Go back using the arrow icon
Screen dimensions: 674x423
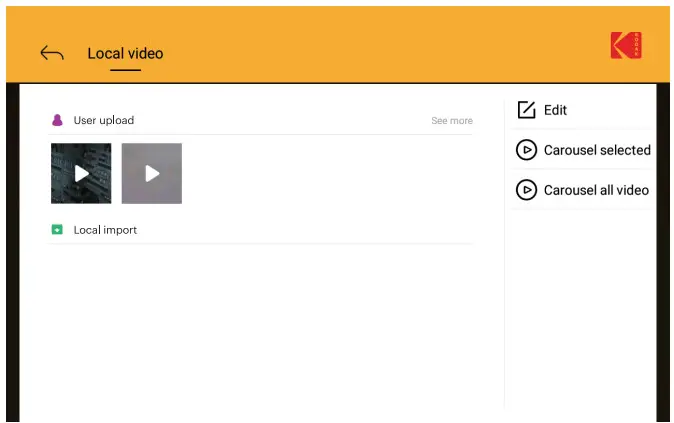pyautogui.click(x=52, y=53)
